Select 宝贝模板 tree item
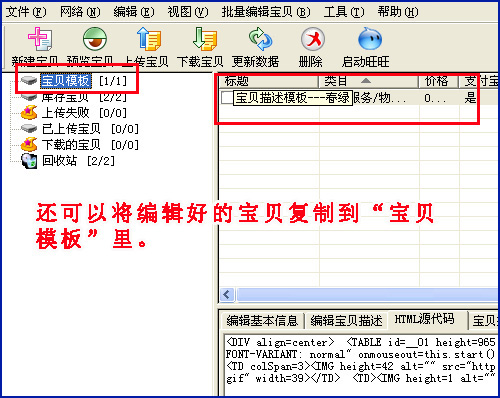500x398 pixels. [x=66, y=81]
